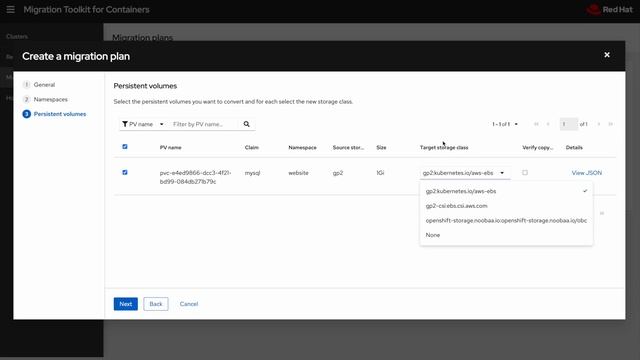This screenshot has width=640, height=360.
Task: Click the Migration Toolkit for Containers title
Action: tap(87, 9)
